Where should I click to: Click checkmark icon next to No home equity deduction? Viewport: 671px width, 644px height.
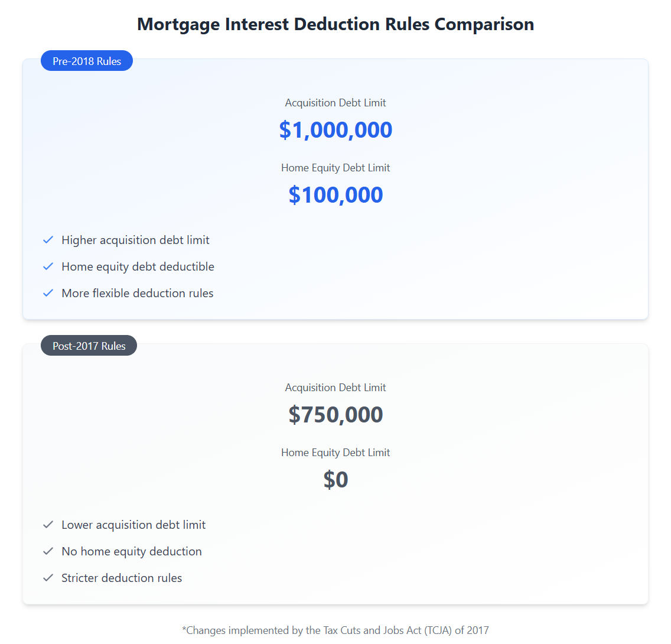48,551
